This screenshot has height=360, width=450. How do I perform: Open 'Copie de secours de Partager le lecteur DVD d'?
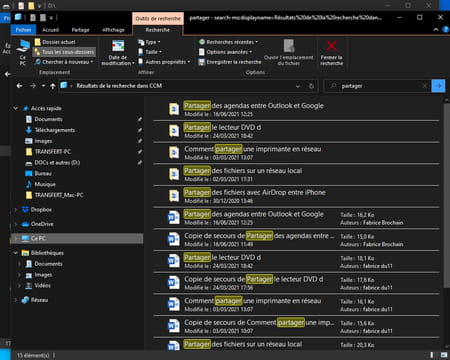[x=296, y=283]
